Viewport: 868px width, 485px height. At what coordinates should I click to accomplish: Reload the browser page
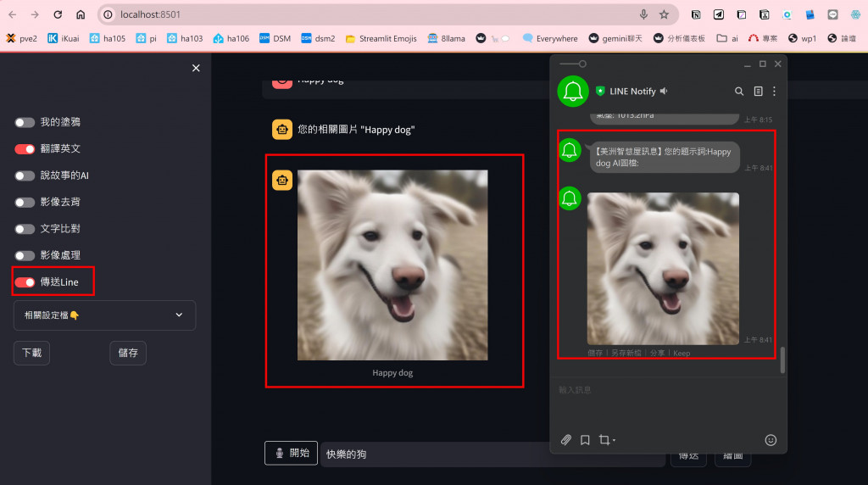point(58,14)
